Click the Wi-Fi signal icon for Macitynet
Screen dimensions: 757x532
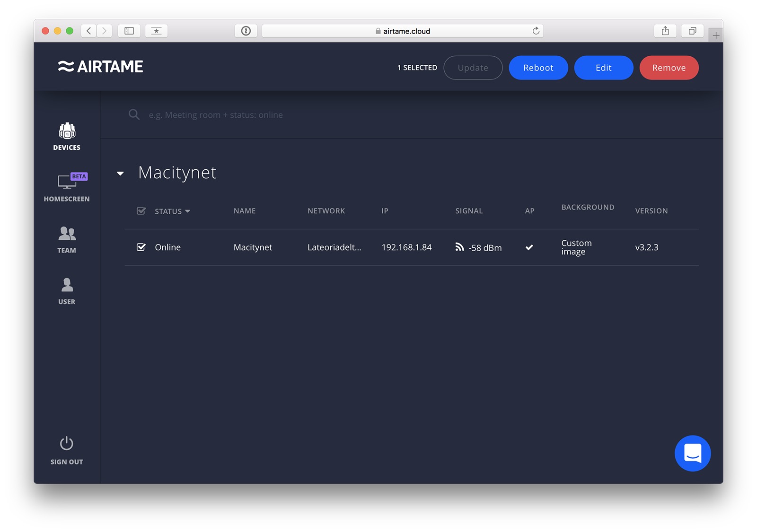(x=459, y=247)
